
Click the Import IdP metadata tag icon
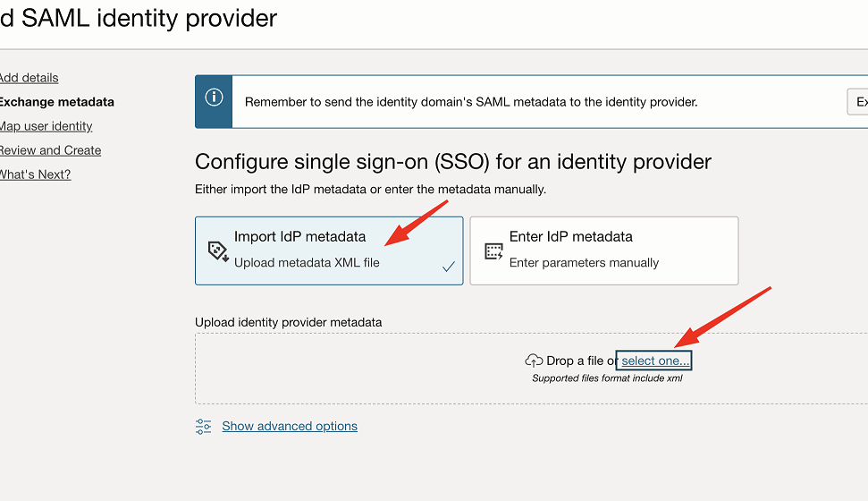[218, 251]
